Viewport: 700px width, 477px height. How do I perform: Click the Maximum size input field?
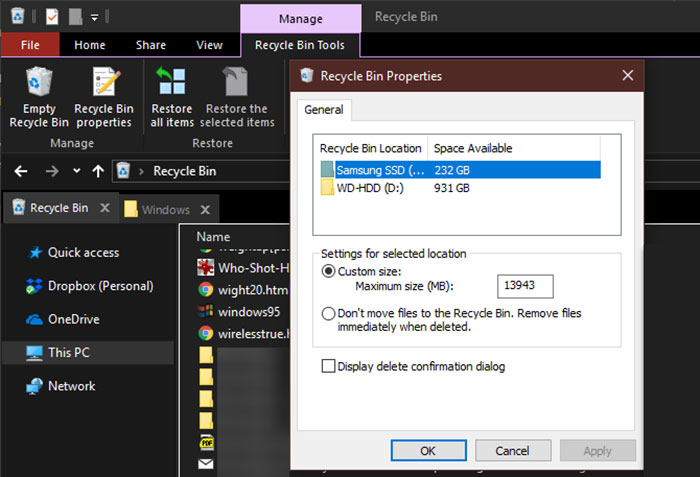[525, 287]
